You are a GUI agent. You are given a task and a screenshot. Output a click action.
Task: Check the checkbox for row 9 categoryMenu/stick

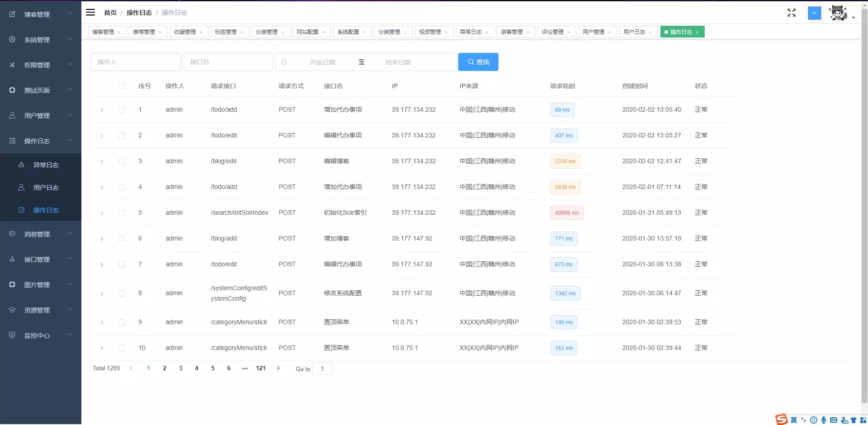122,322
